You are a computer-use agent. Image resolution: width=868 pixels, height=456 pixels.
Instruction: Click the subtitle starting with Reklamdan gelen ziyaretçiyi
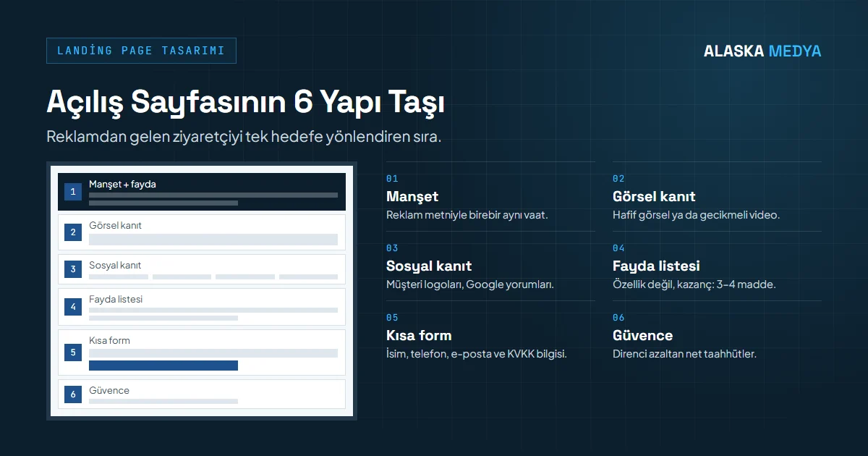[244, 137]
